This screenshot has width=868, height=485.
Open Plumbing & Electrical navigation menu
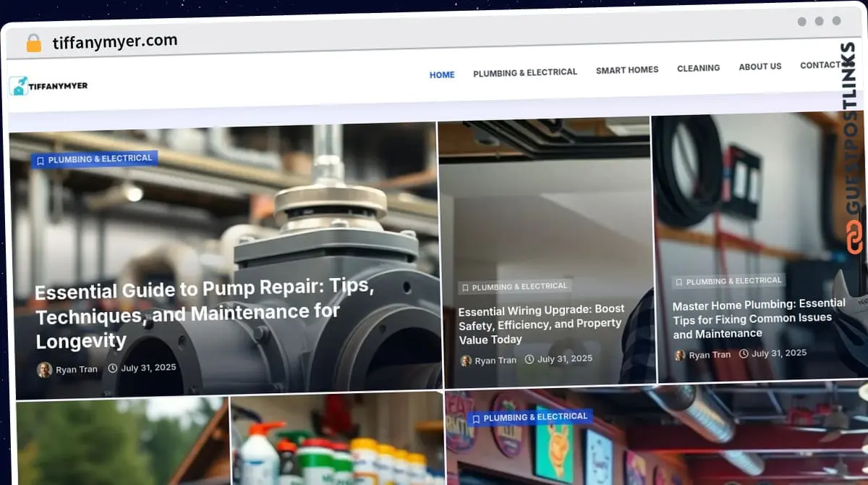tap(525, 72)
